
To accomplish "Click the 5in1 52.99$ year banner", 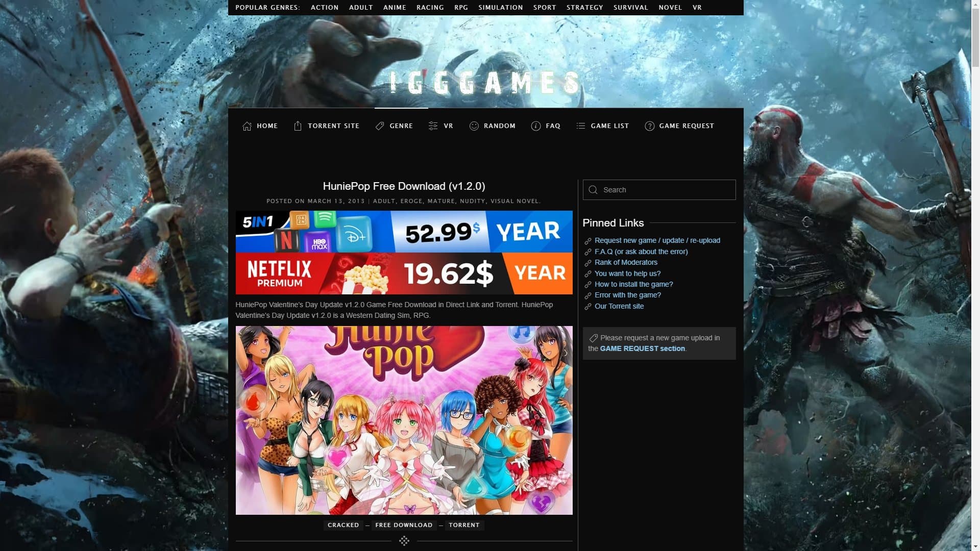I will 404,232.
